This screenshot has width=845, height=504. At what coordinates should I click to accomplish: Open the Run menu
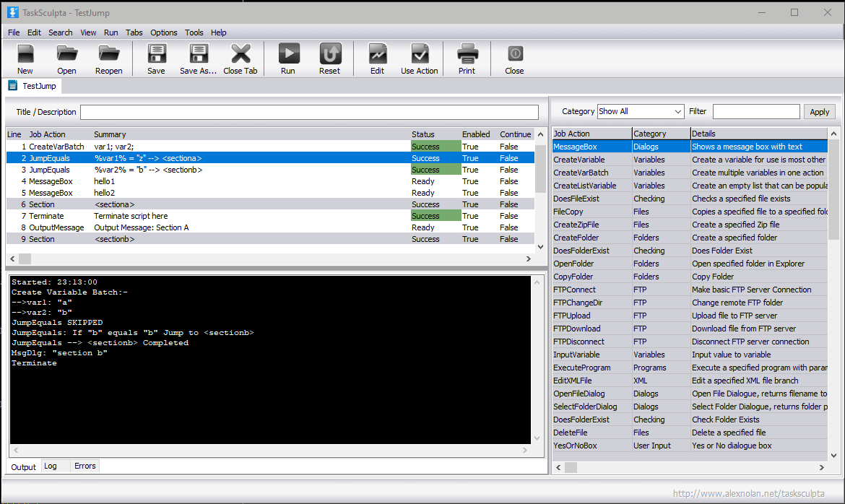(110, 32)
